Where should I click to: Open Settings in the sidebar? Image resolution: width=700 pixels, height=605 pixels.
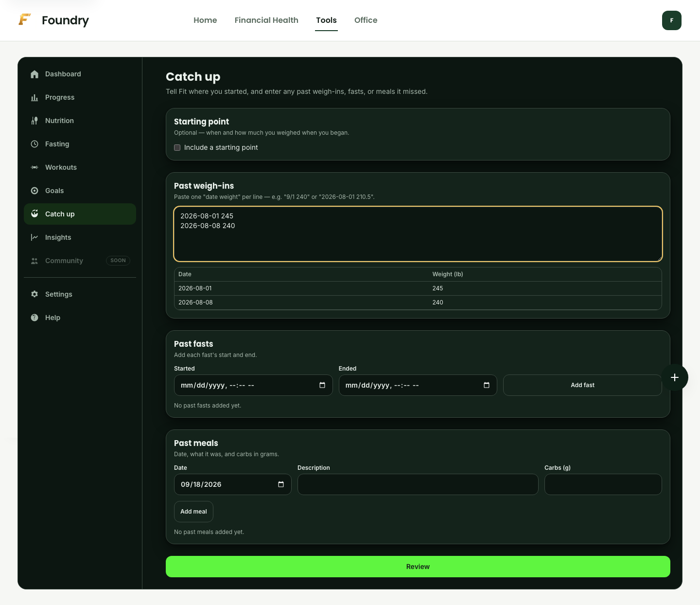pyautogui.click(x=80, y=294)
